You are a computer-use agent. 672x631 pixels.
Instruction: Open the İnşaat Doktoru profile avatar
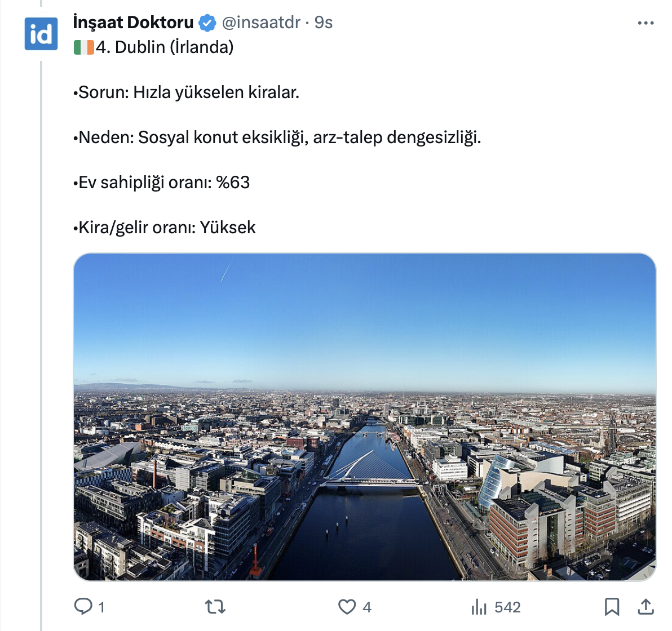tap(41, 34)
